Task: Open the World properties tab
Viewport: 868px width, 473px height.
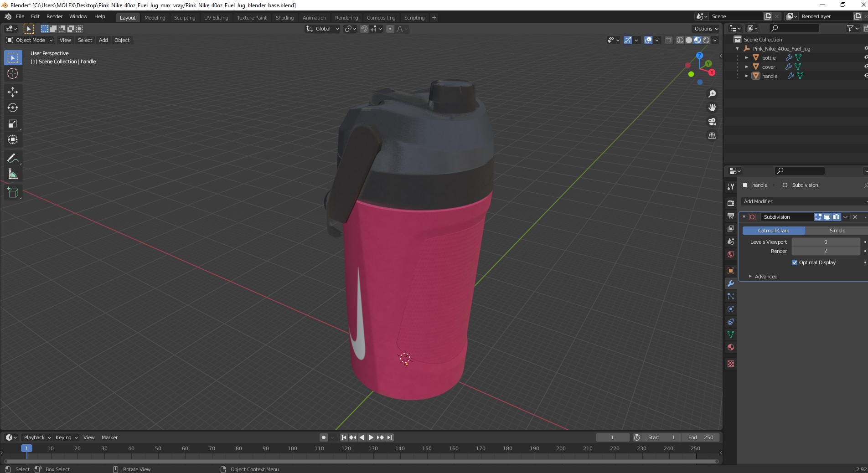Action: [731, 254]
